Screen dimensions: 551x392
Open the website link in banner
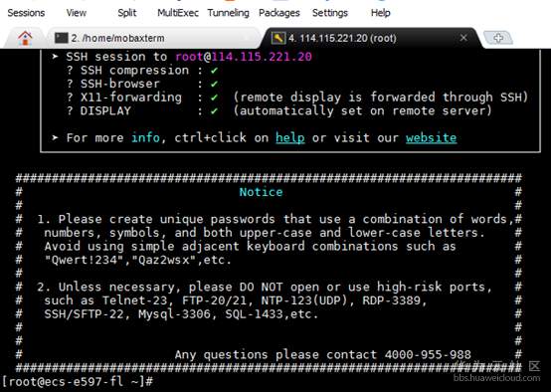click(432, 138)
